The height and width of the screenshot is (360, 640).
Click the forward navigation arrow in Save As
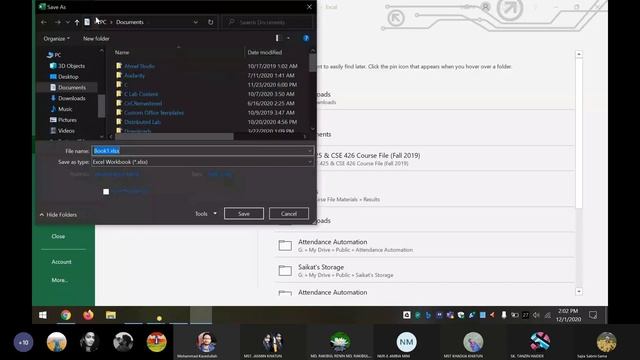point(58,22)
